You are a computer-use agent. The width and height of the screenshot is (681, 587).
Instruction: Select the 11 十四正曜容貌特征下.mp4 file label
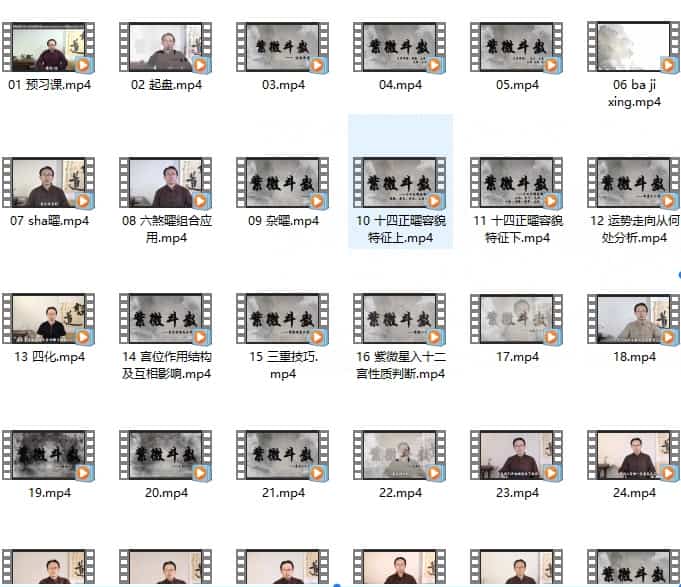517,229
